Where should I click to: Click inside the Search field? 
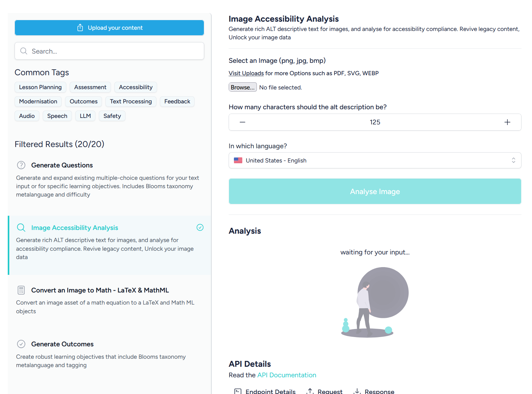pyautogui.click(x=108, y=51)
